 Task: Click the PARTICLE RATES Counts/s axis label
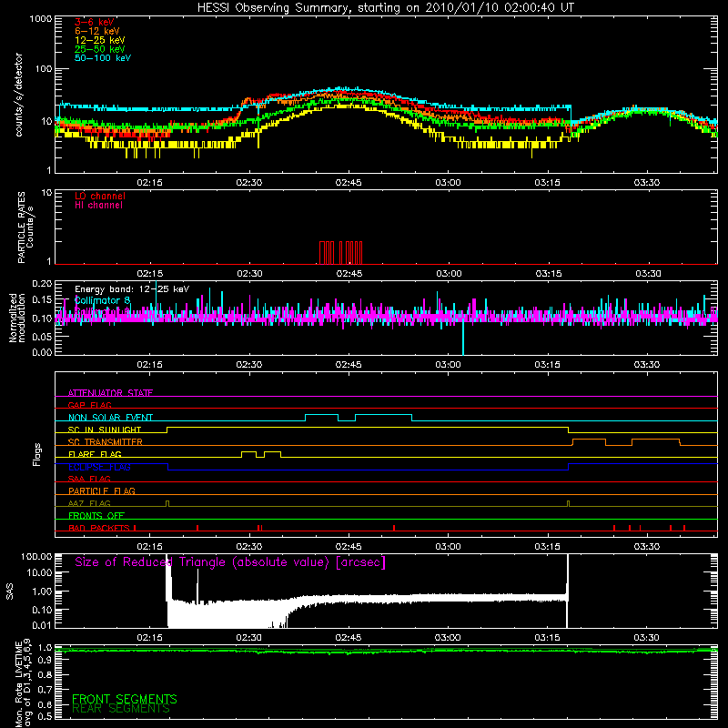pyautogui.click(x=25, y=227)
